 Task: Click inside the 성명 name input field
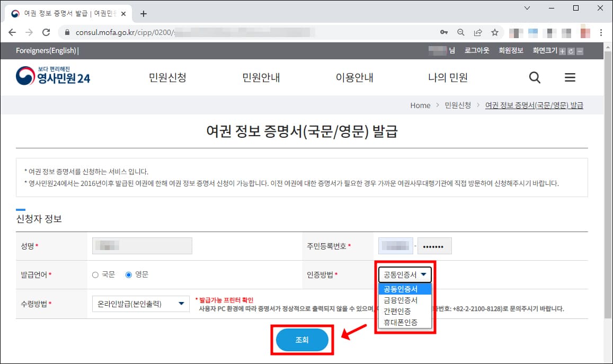141,245
